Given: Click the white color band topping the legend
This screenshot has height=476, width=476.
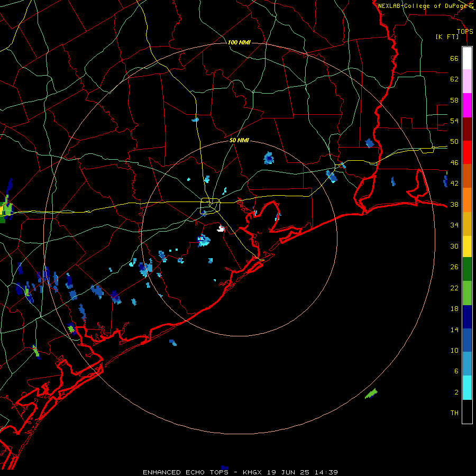Looking at the screenshot, I should 467,58.
